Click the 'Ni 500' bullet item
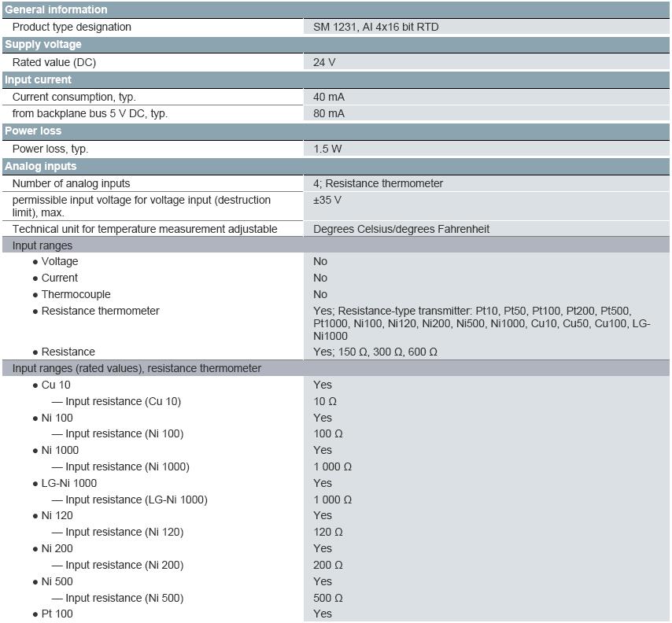672x623 pixels. point(53,581)
